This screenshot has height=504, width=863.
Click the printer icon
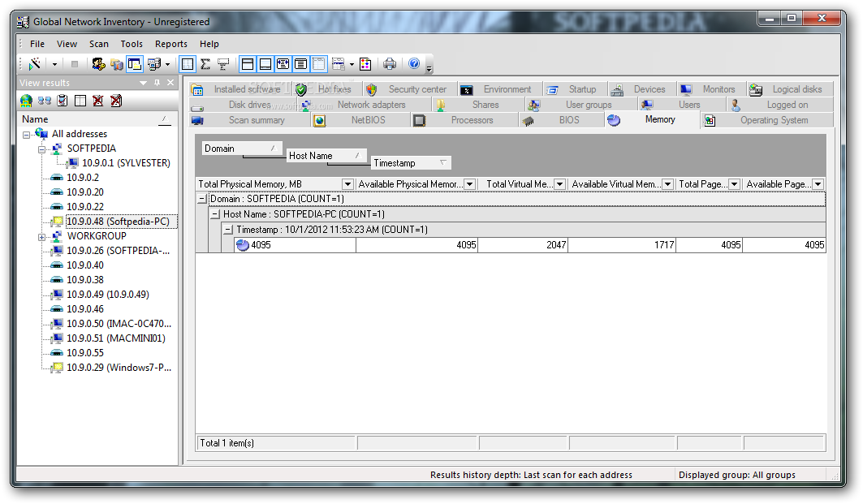click(x=390, y=64)
